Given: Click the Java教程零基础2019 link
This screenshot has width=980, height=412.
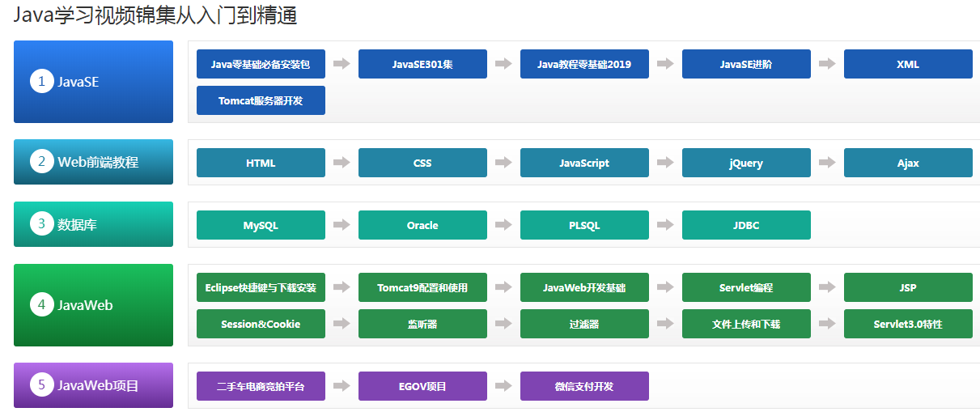Looking at the screenshot, I should [x=584, y=64].
